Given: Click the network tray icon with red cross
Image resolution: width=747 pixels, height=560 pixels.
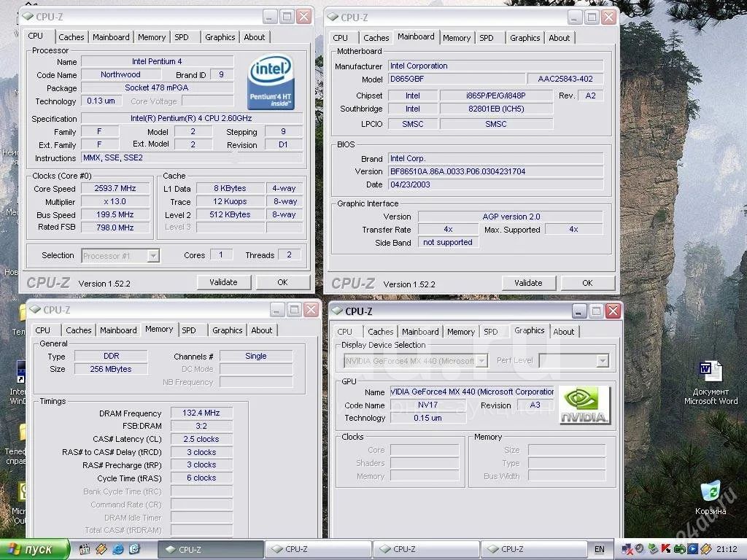Looking at the screenshot, I should pos(627,549).
